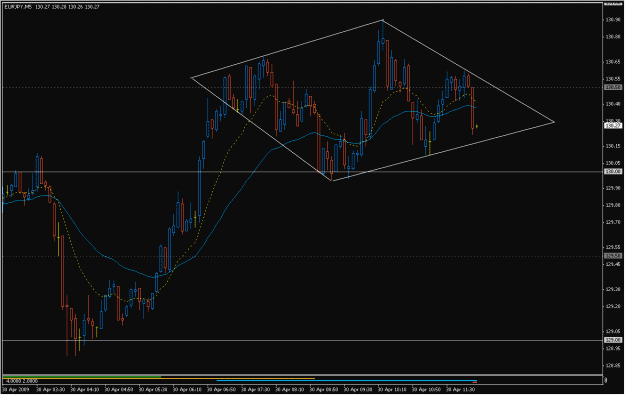Click the 130.00 horizontal line price tag

613,171
